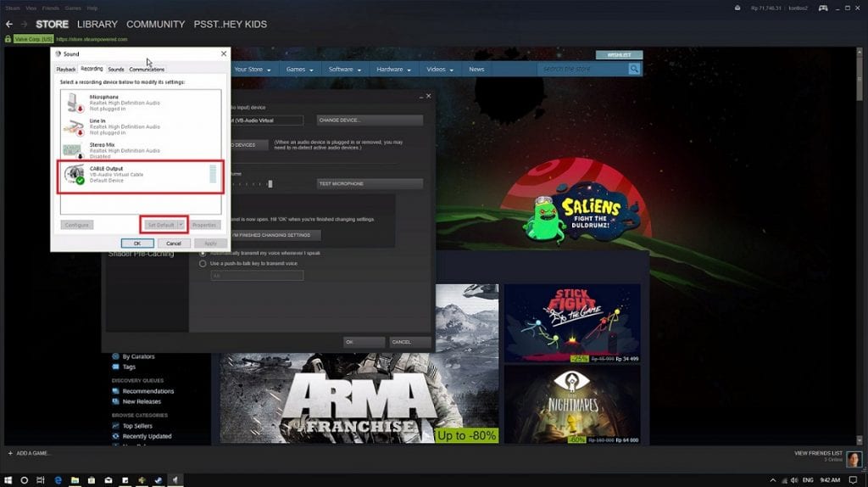The image size is (868, 487).
Task: Click the Top Sellers sidebar icon
Action: click(x=115, y=426)
